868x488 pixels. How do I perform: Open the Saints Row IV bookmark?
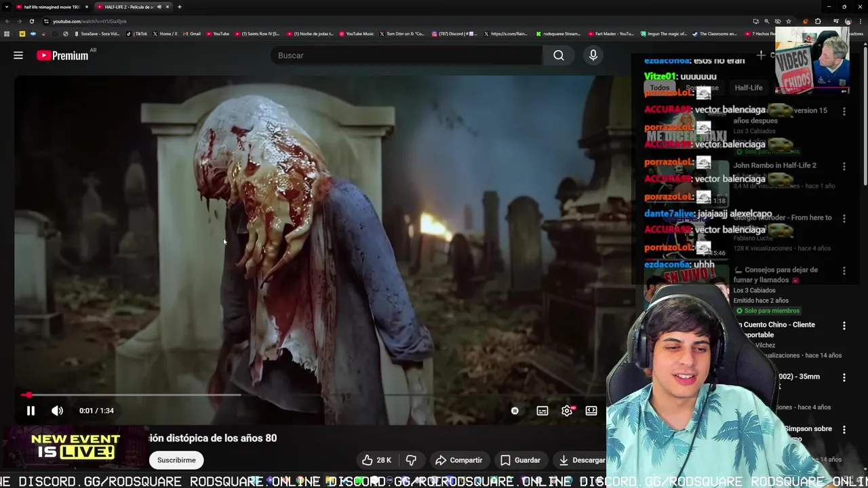[x=257, y=34]
